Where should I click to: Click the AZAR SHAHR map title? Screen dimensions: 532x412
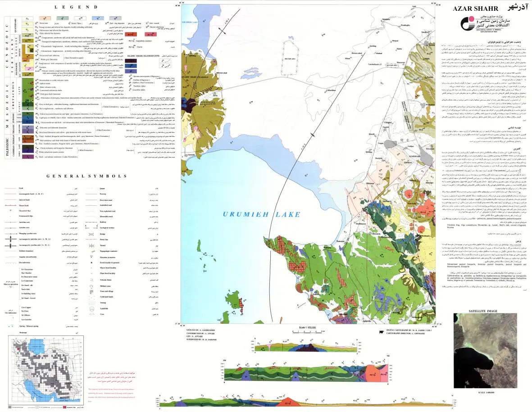475,9
